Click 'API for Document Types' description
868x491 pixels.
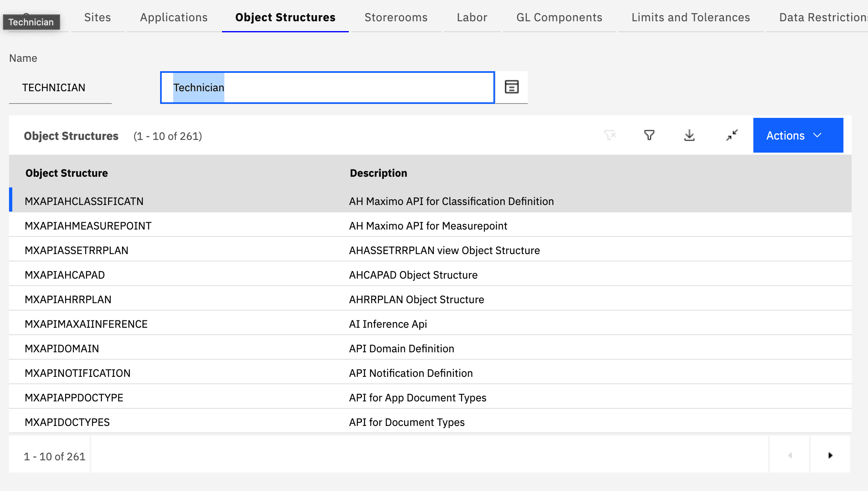(x=407, y=422)
